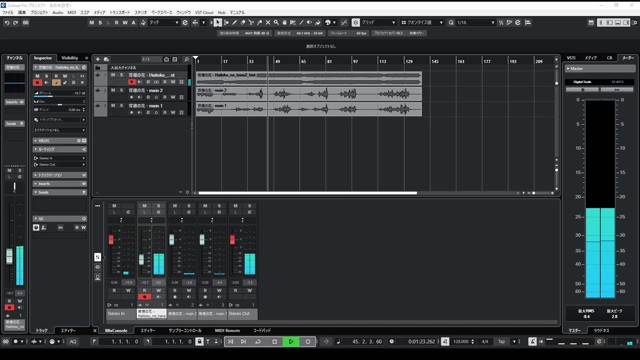Open the Audio menu
The height and width of the screenshot is (360, 640).
coord(58,13)
